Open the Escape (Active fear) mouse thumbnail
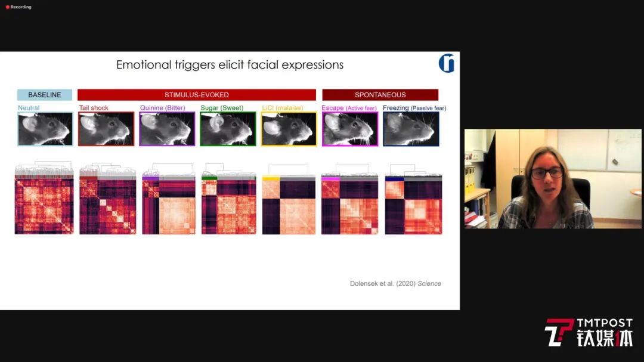The width and height of the screenshot is (644, 362). point(350,129)
